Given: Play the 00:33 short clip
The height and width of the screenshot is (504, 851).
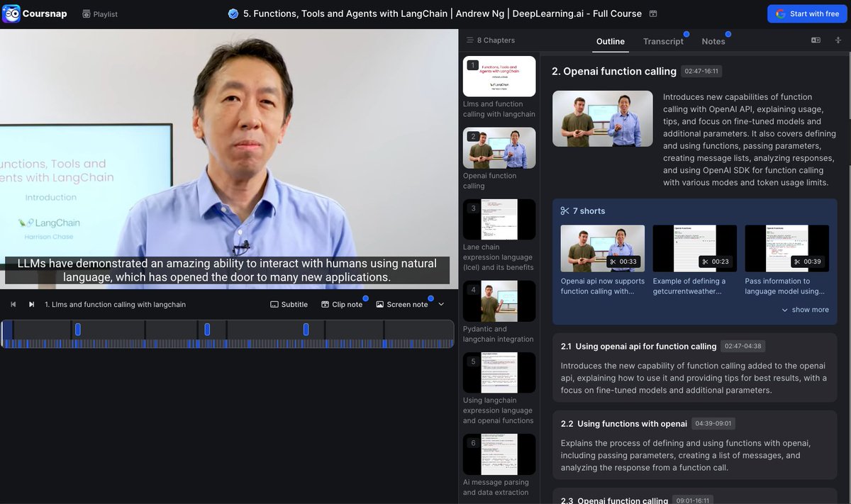Looking at the screenshot, I should [603, 248].
